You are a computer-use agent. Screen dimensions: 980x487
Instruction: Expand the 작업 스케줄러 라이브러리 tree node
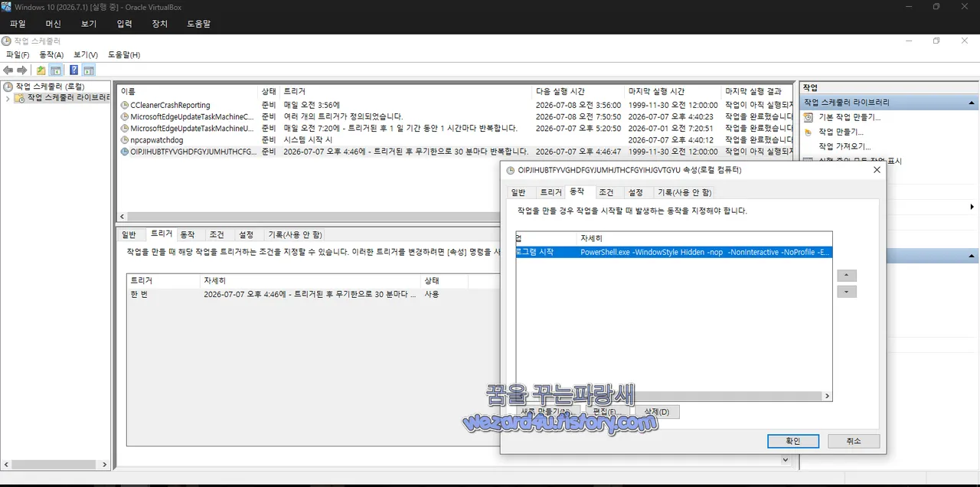(x=8, y=98)
